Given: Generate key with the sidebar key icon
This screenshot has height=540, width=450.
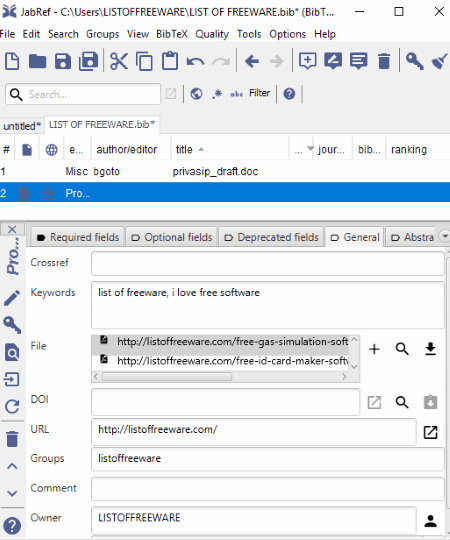Looking at the screenshot, I should [12, 325].
